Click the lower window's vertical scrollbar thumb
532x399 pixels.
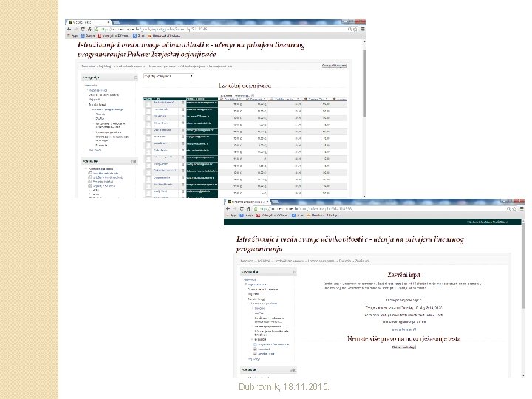click(x=524, y=266)
